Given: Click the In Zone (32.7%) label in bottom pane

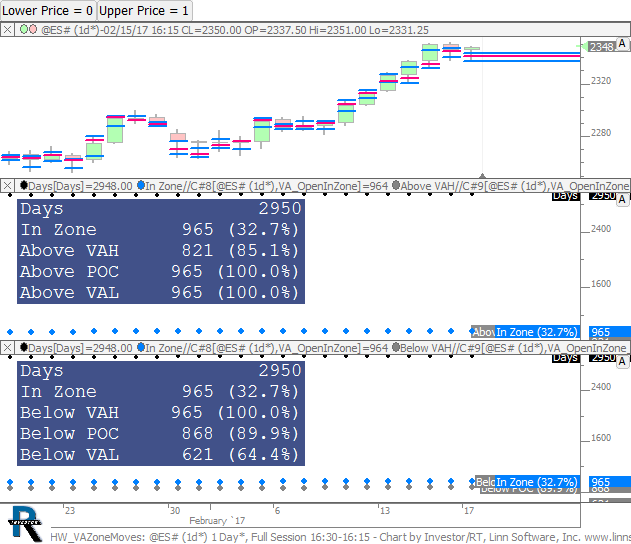Looking at the screenshot, I should click(537, 482).
